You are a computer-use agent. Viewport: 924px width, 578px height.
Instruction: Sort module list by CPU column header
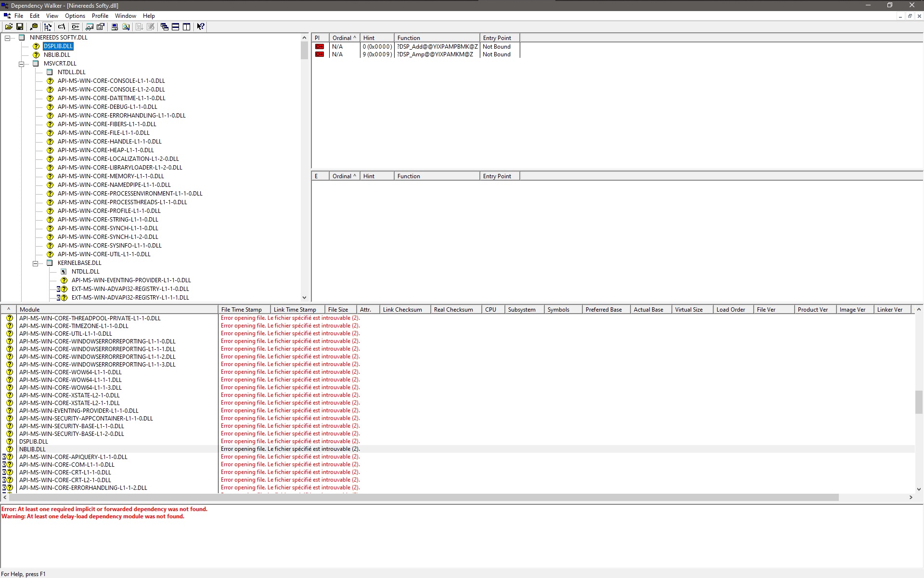click(x=493, y=310)
